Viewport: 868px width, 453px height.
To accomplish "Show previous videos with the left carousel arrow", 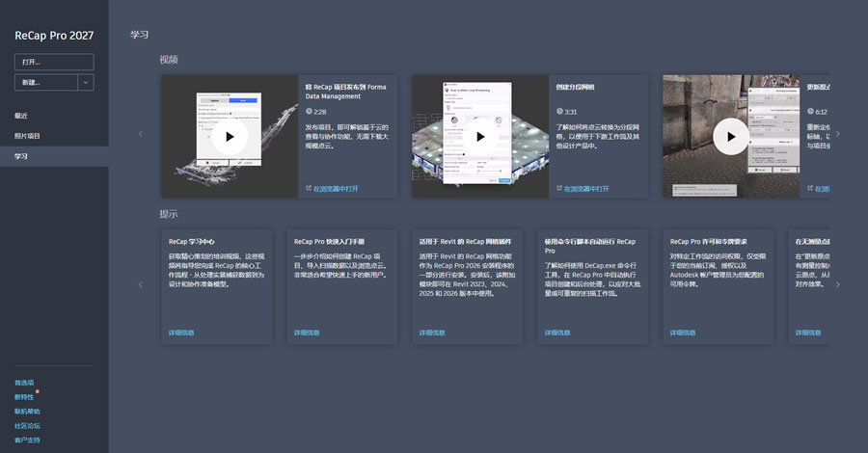I will tap(140, 134).
